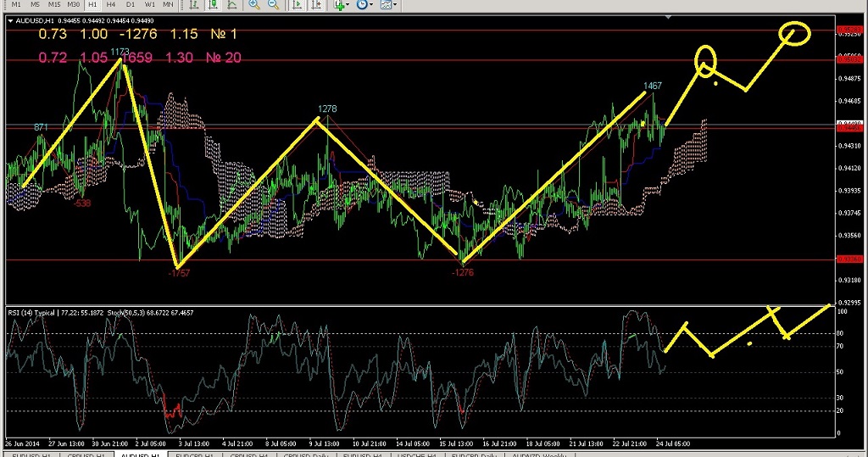Open the chart templates dropdown
Screen dimensions: 868x457
395,5
